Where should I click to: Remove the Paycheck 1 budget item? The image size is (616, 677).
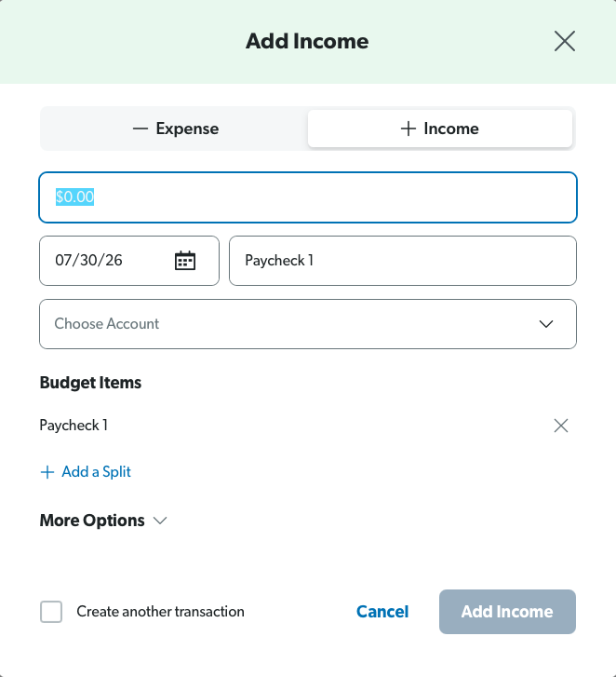tap(561, 426)
